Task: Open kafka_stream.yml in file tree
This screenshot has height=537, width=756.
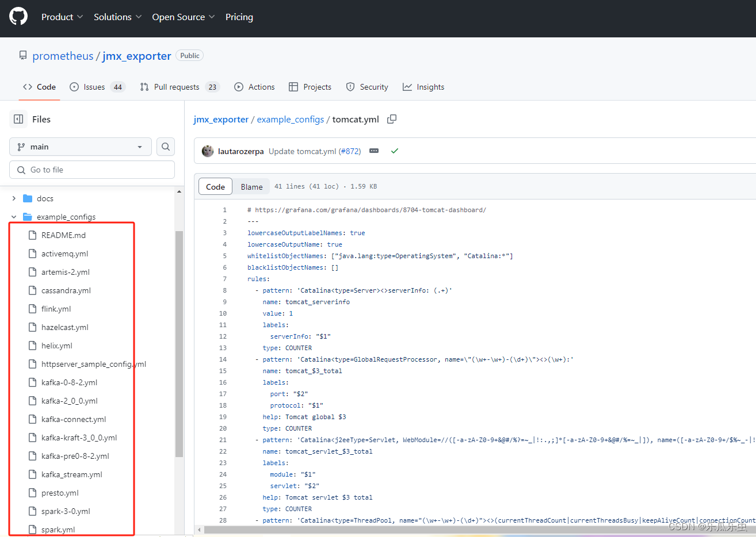Action: pyautogui.click(x=72, y=474)
